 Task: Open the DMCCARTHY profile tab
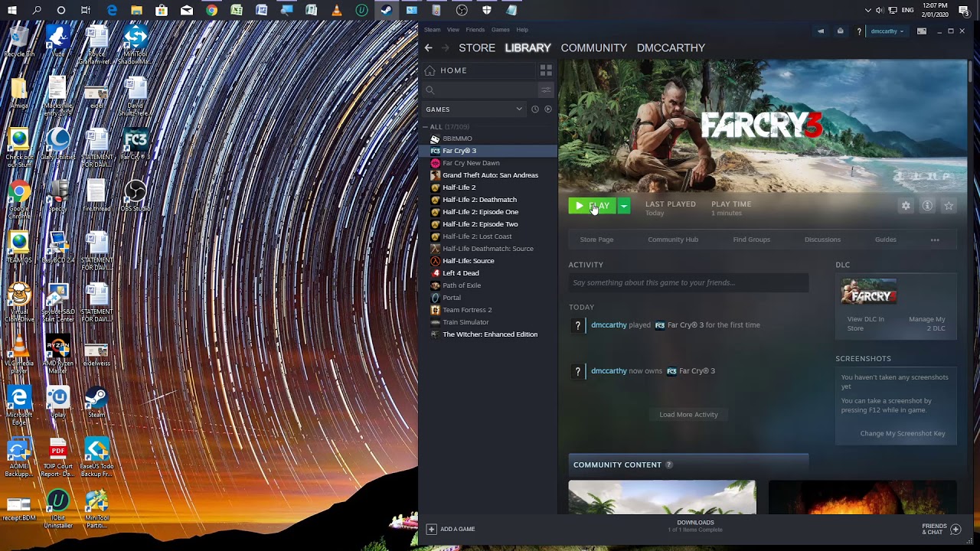click(671, 47)
